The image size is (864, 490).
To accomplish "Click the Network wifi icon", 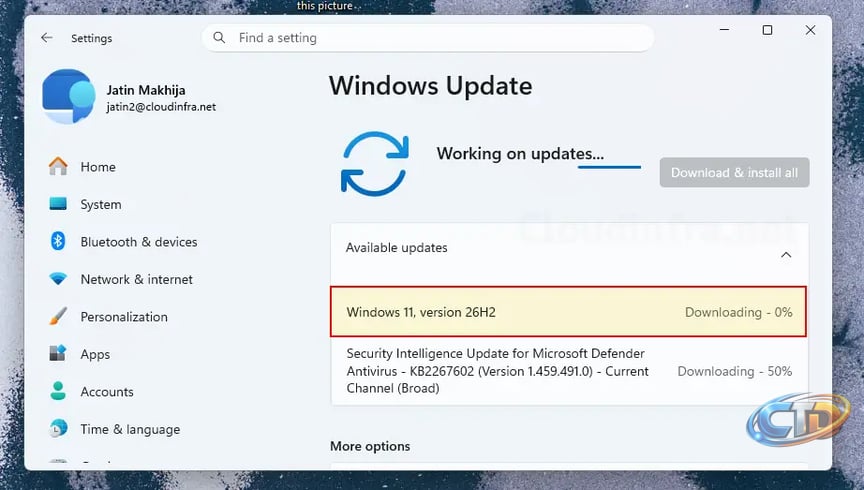I will coord(58,279).
